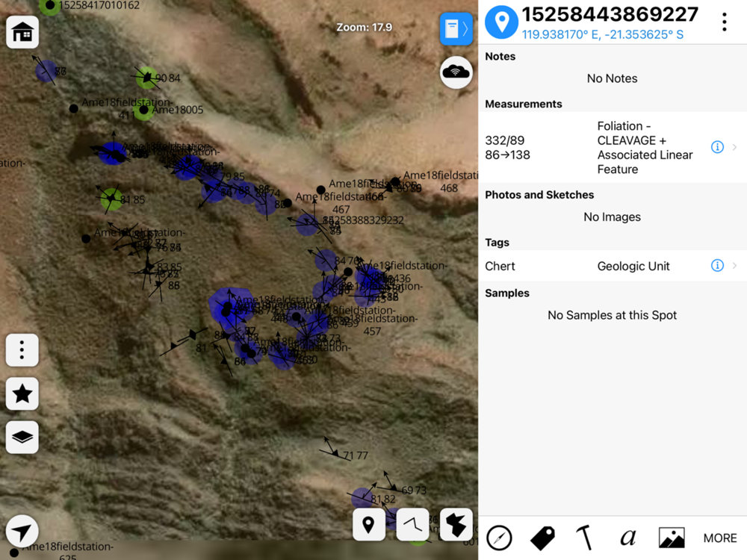Screen dimensions: 747x560
Task: Open the photos and sketches tab
Action: point(672,538)
